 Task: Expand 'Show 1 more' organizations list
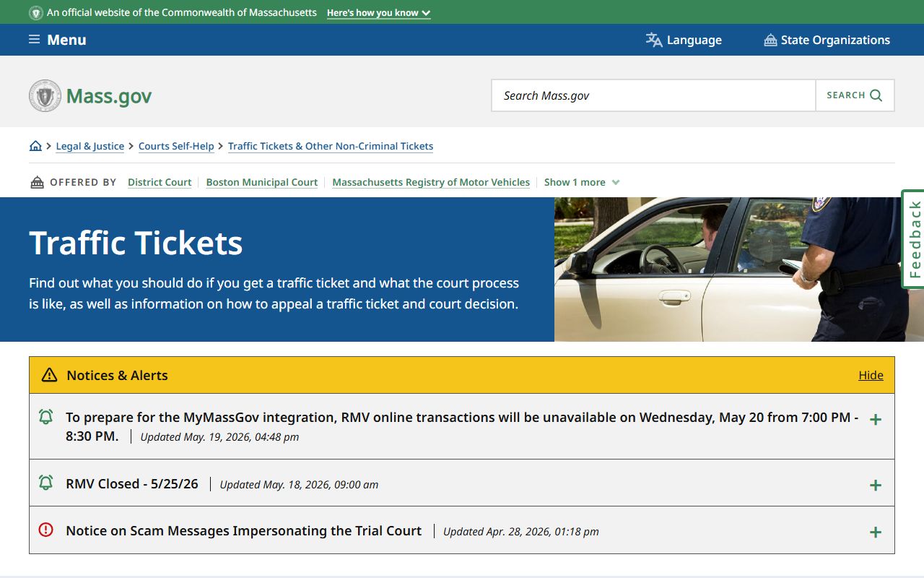click(x=582, y=182)
